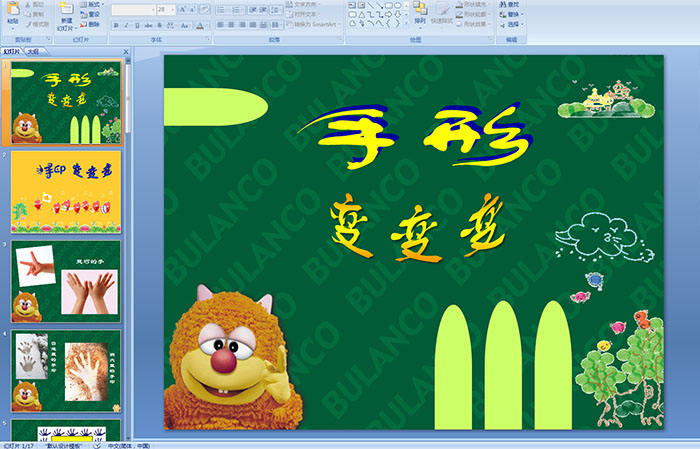Screen dimensions: 700x449
Task: Click slide counter 1/17 in status bar
Action: tap(18, 445)
